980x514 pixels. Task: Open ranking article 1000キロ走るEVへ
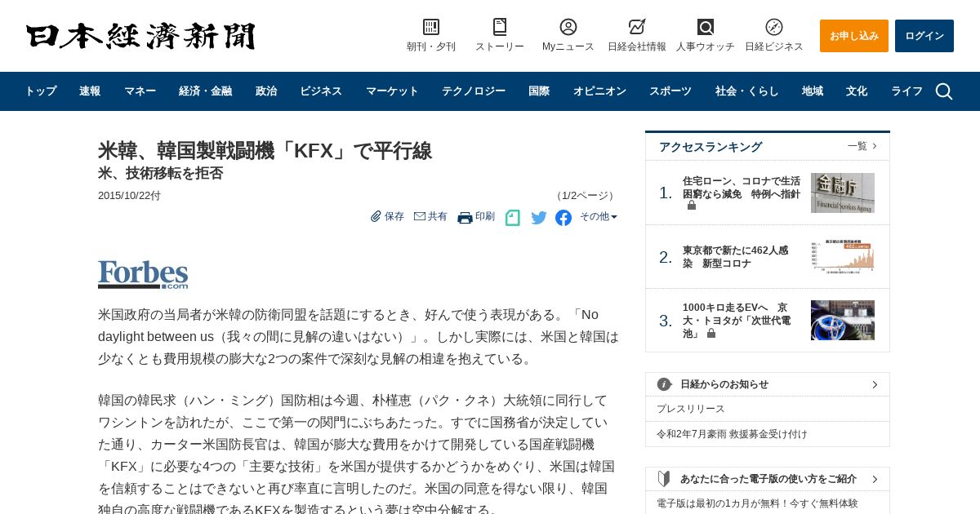737,321
